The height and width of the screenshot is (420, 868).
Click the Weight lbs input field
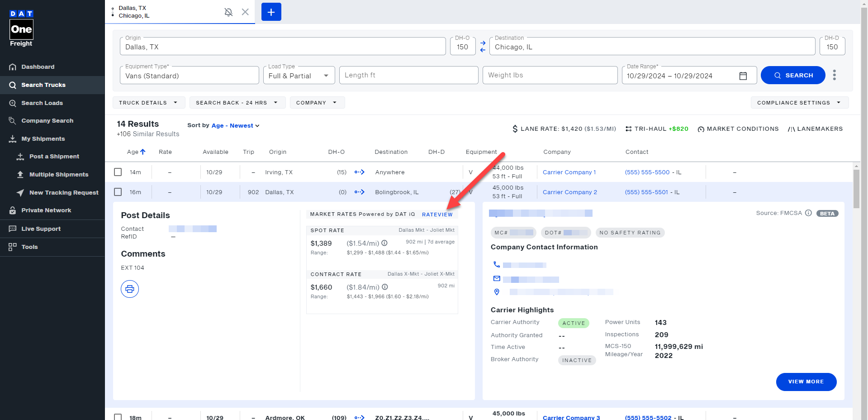[550, 75]
